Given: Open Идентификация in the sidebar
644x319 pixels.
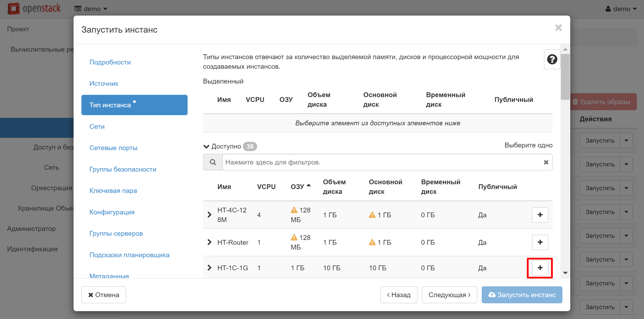Looking at the screenshot, I should pyautogui.click(x=32, y=249).
